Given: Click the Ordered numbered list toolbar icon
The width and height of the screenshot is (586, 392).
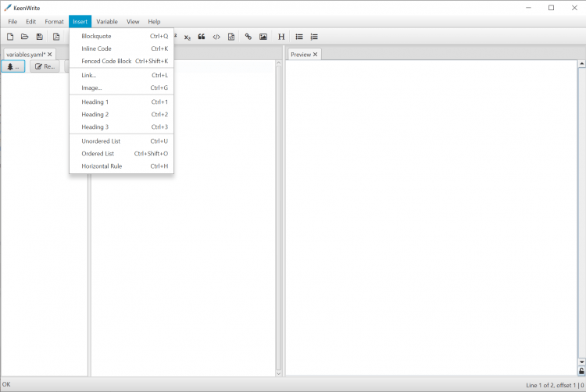Looking at the screenshot, I should pyautogui.click(x=314, y=37).
